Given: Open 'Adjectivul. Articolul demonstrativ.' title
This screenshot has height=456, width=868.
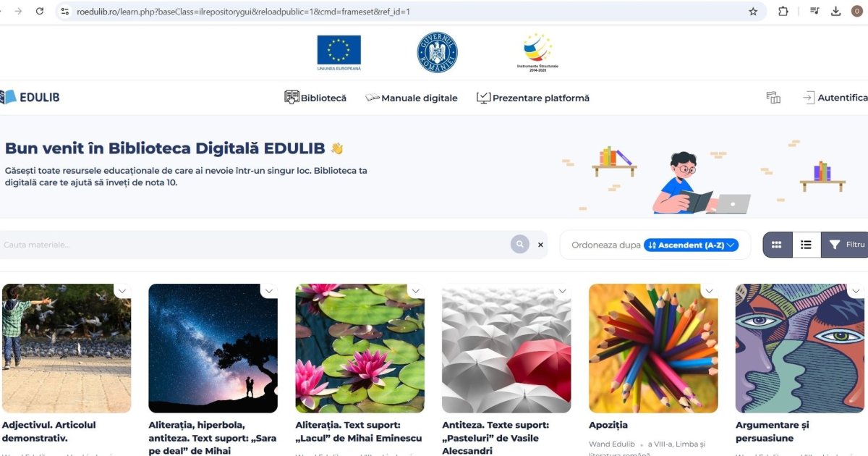Looking at the screenshot, I should [49, 431].
